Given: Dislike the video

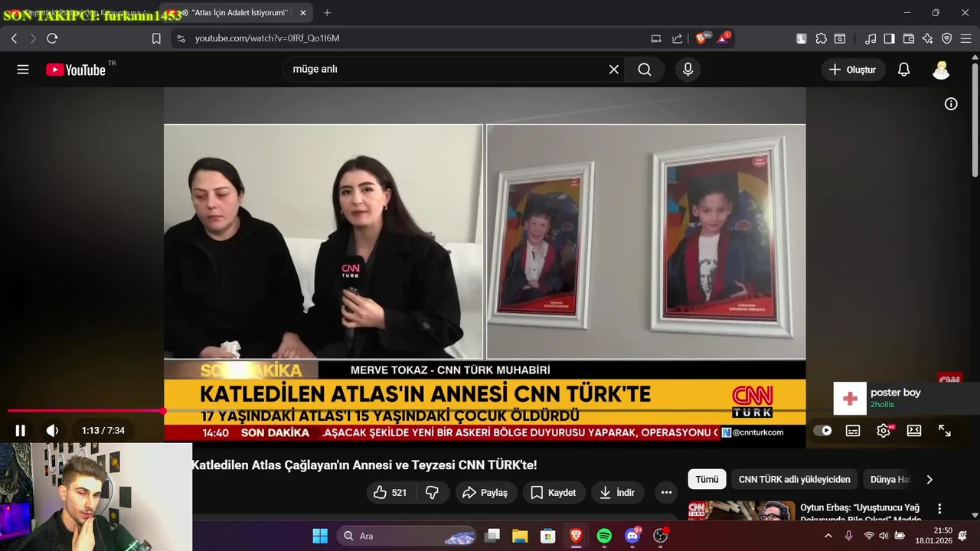Looking at the screenshot, I should (x=432, y=493).
